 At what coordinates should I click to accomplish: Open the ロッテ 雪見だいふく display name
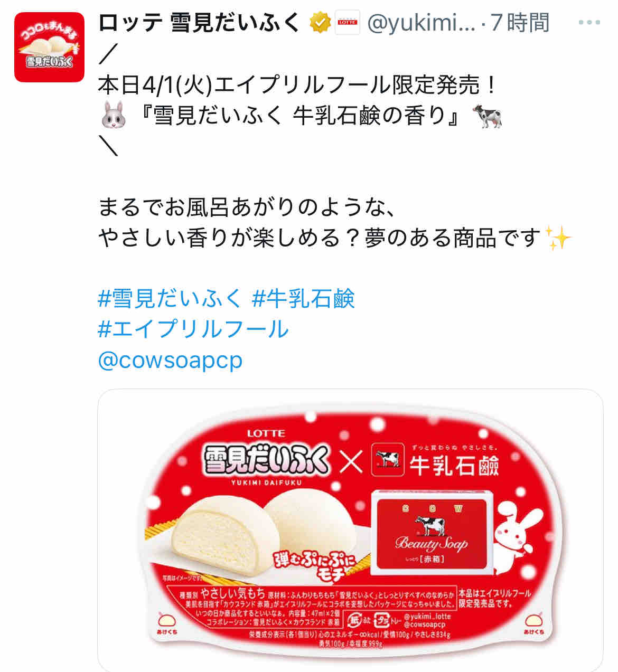[199, 23]
